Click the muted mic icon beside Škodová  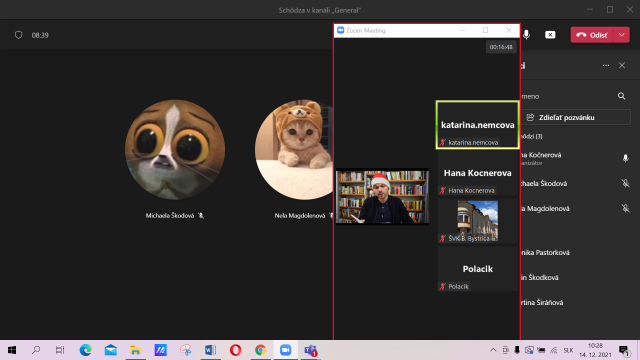pos(625,184)
